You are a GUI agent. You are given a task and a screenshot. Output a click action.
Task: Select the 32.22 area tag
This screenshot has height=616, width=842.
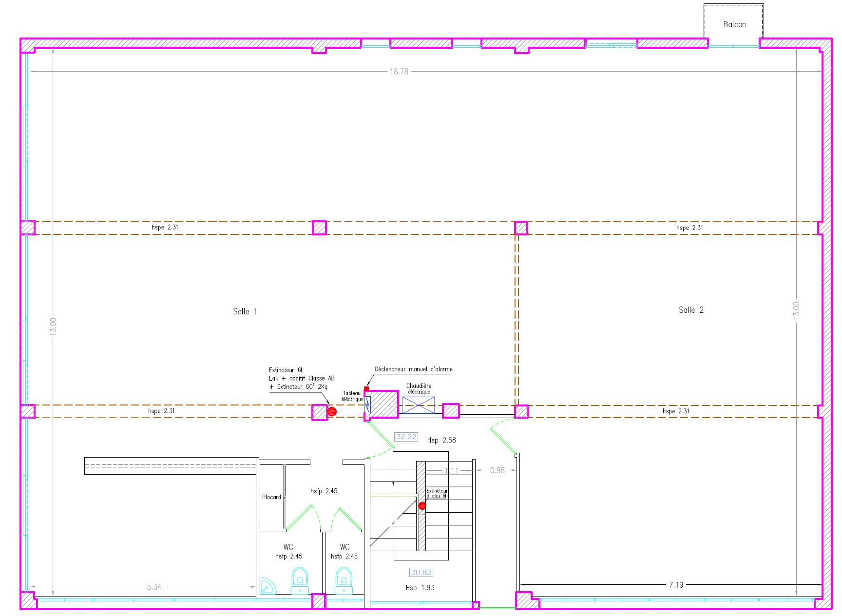pyautogui.click(x=406, y=437)
